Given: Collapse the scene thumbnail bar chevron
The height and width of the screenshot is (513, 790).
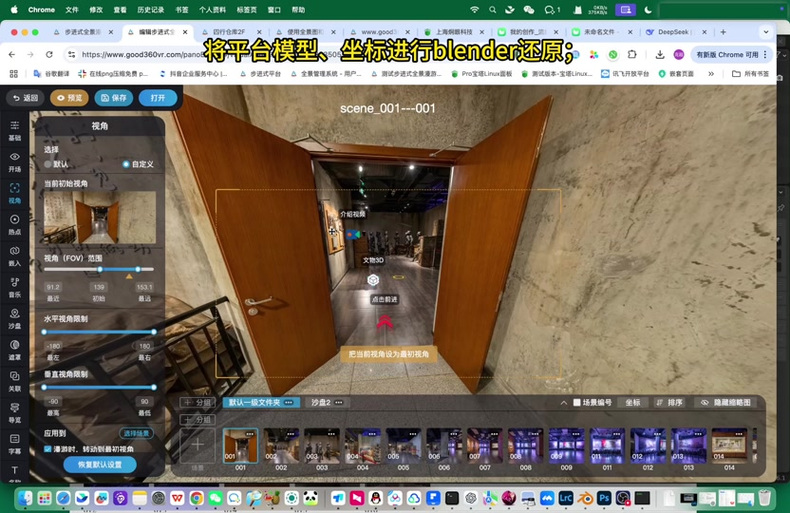Looking at the screenshot, I should (564, 402).
